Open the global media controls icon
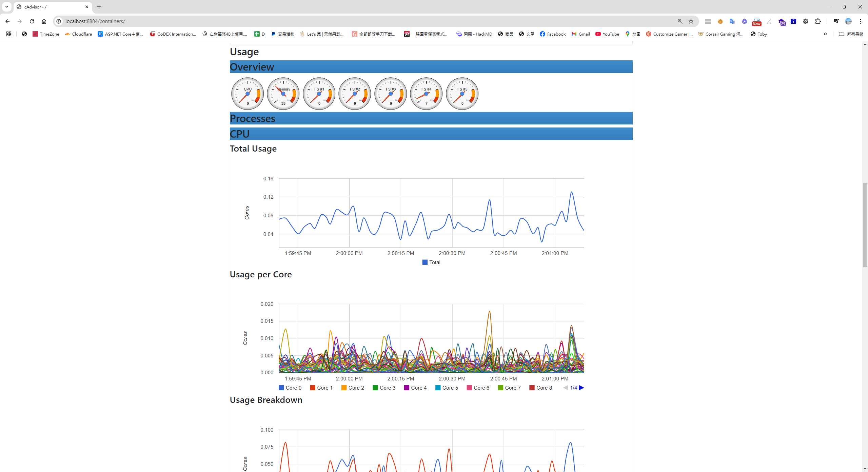This screenshot has height=472, width=868. tap(836, 21)
